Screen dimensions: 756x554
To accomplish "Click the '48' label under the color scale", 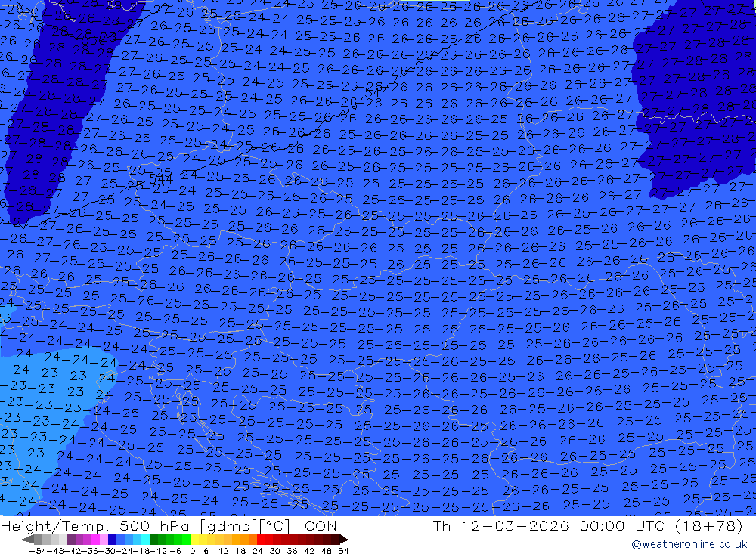I will click(326, 551).
